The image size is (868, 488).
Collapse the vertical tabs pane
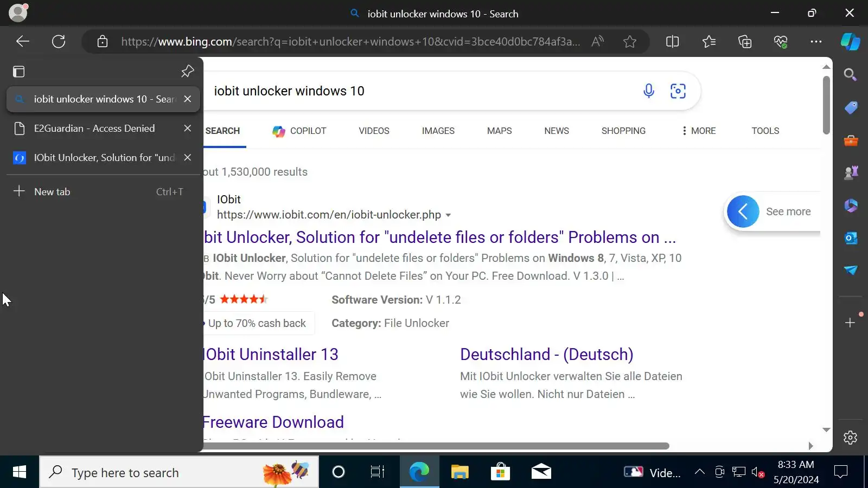coord(19,71)
